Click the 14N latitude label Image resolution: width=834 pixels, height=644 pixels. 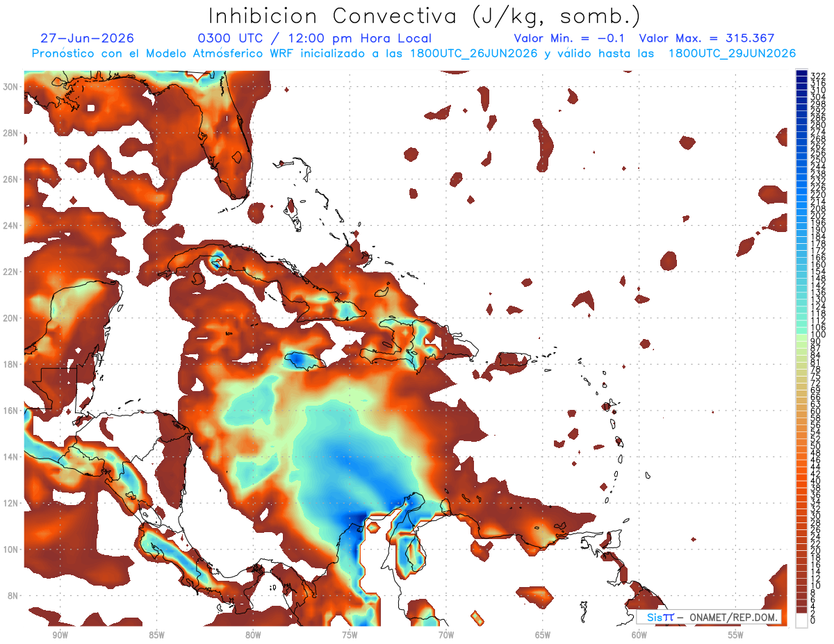tap(10, 457)
